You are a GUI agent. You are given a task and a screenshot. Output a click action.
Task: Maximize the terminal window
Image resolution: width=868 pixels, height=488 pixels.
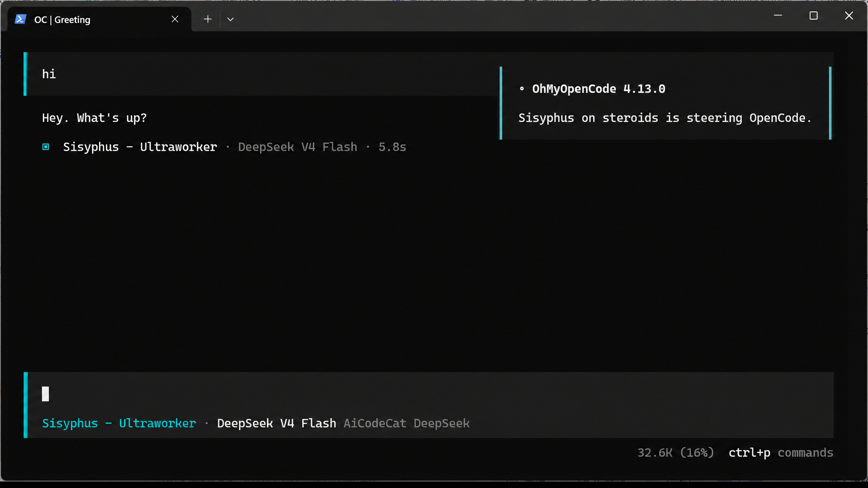[813, 16]
